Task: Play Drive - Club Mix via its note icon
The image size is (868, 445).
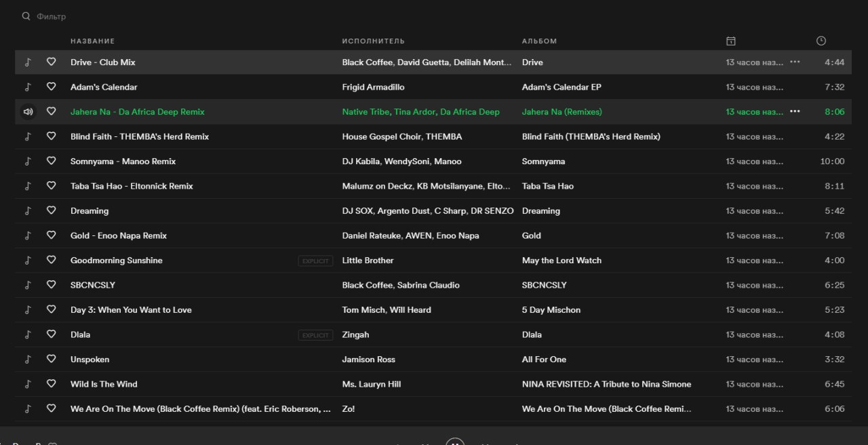Action: coord(28,62)
